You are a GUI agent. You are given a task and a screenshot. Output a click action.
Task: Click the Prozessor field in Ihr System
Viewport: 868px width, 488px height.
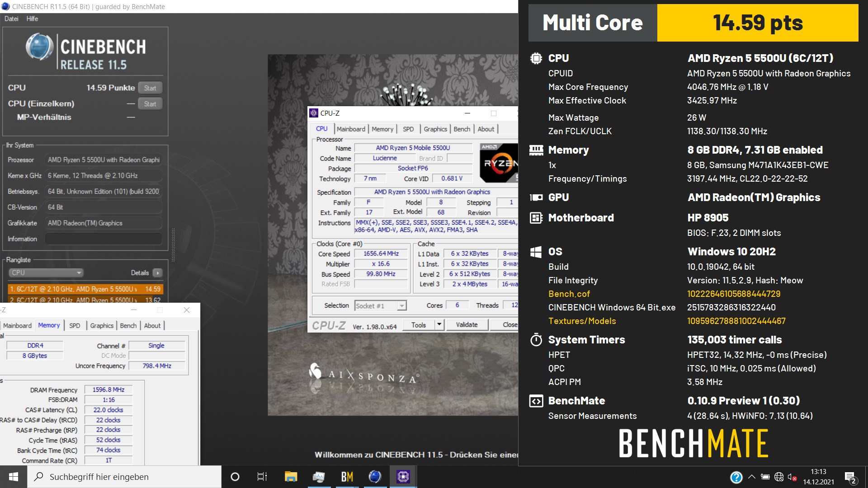pos(104,160)
